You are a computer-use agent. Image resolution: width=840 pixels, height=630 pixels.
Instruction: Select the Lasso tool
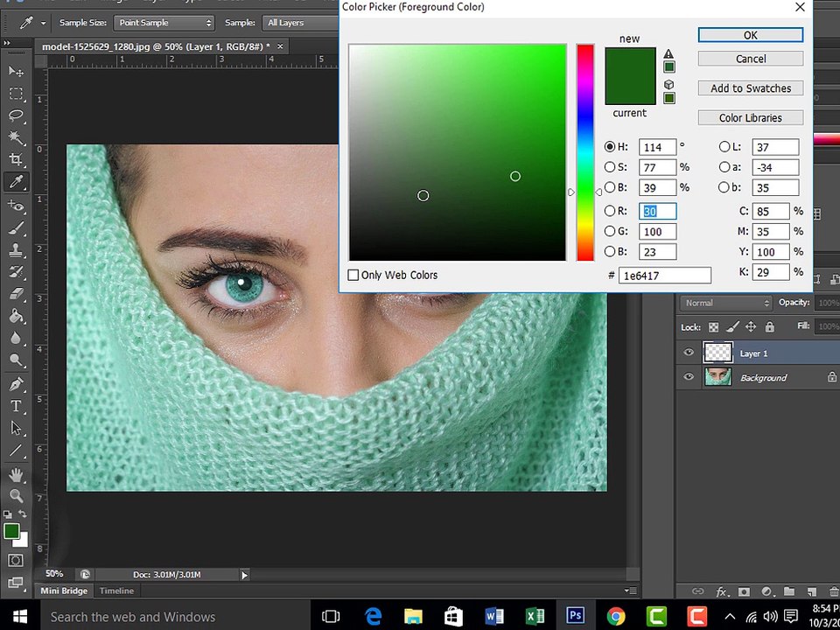16,115
